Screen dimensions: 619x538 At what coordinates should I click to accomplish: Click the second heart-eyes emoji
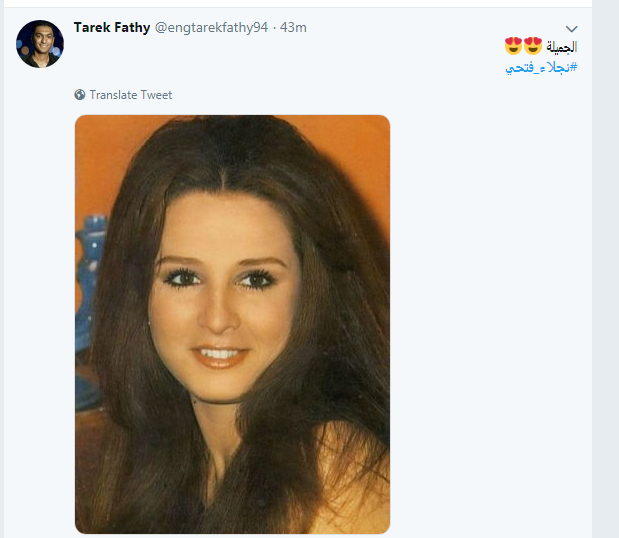(533, 46)
